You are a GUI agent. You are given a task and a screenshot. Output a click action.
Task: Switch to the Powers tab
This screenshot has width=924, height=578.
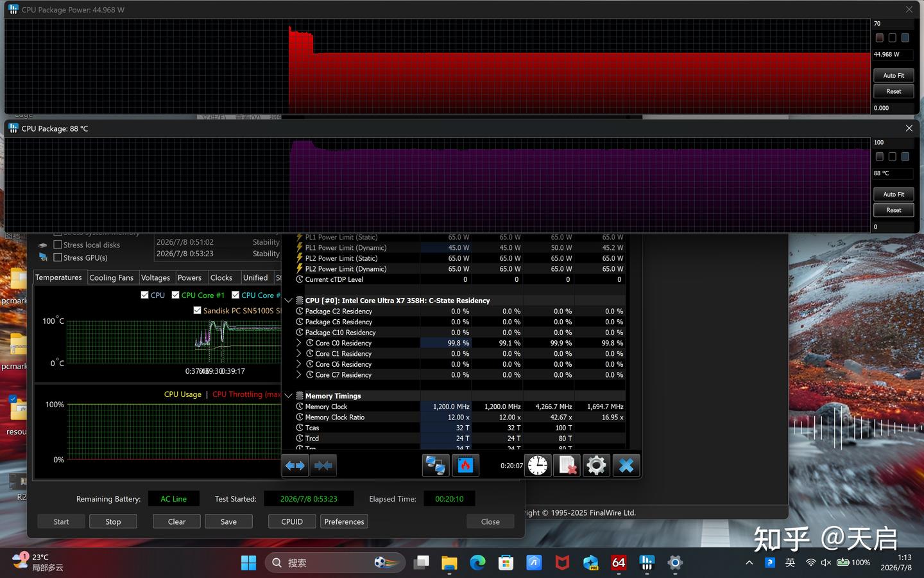coord(189,277)
